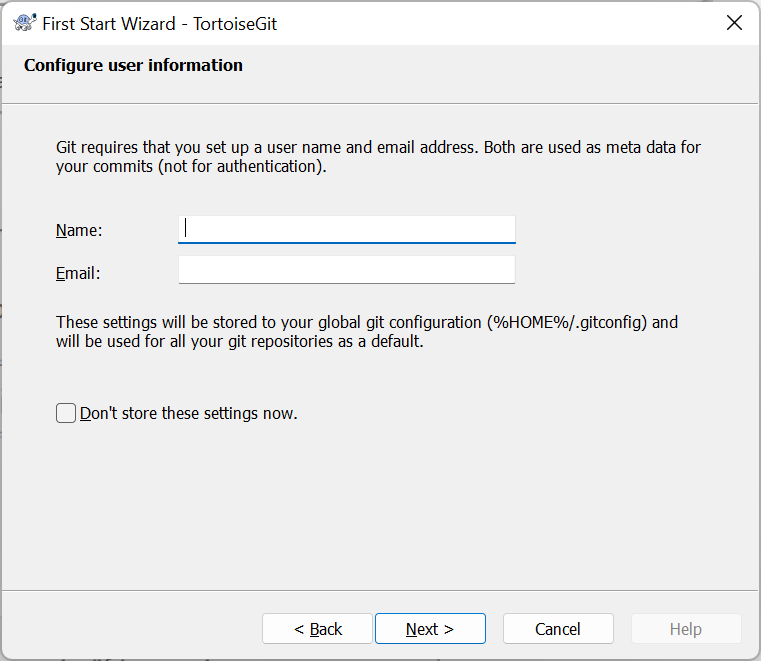The width and height of the screenshot is (761, 661).
Task: Cancel the First Start Wizard
Action: [x=558, y=628]
